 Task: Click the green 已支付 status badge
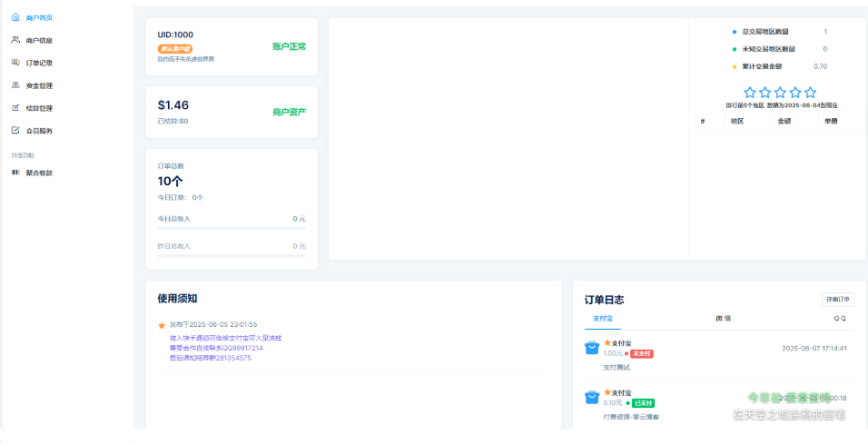pos(643,403)
